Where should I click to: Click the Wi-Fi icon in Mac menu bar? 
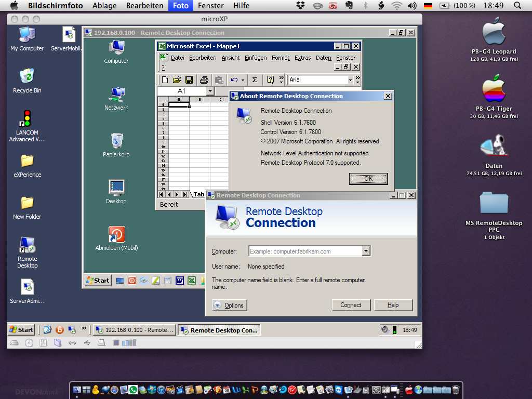396,5
